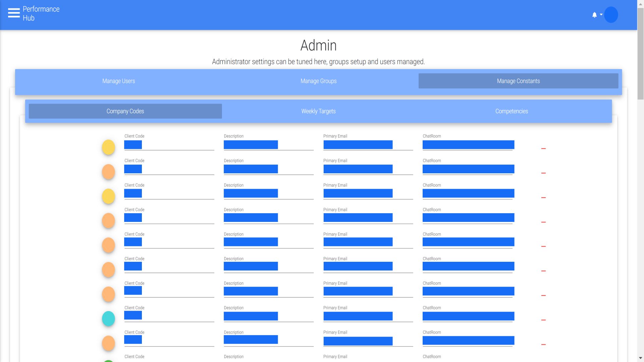This screenshot has height=362, width=644.
Task: Remove the seventh company row with its red minus
Action: (543, 295)
